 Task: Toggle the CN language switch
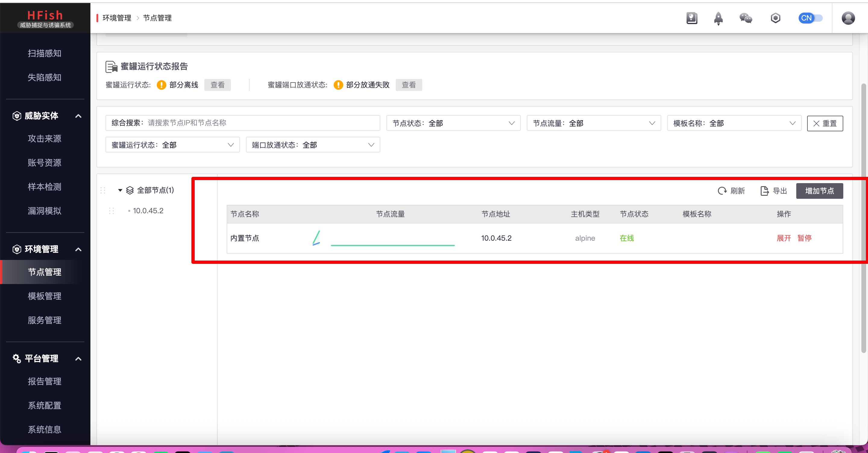coord(810,18)
